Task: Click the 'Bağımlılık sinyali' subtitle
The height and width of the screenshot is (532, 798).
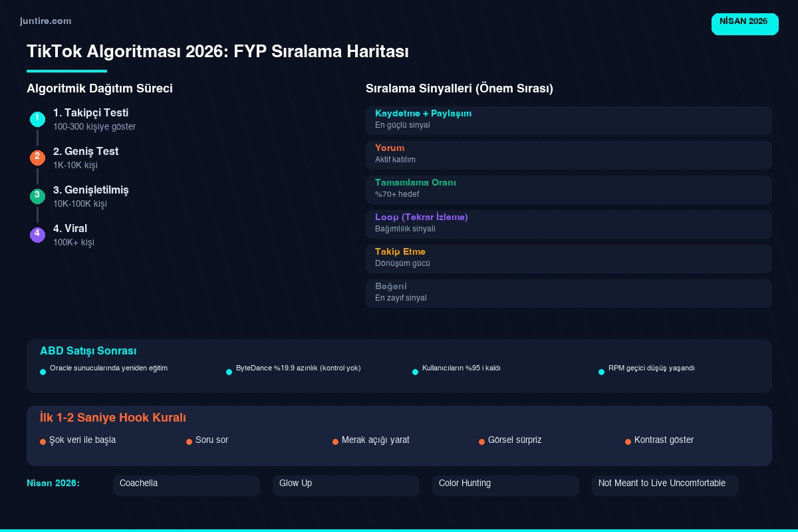Action: [x=405, y=229]
